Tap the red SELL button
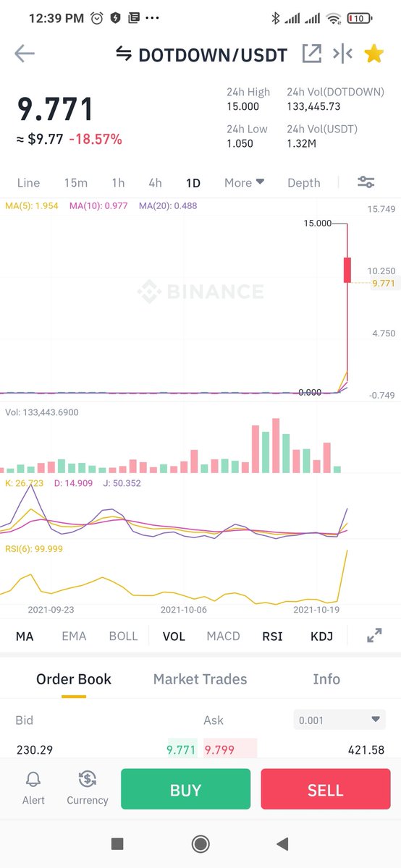 click(325, 790)
